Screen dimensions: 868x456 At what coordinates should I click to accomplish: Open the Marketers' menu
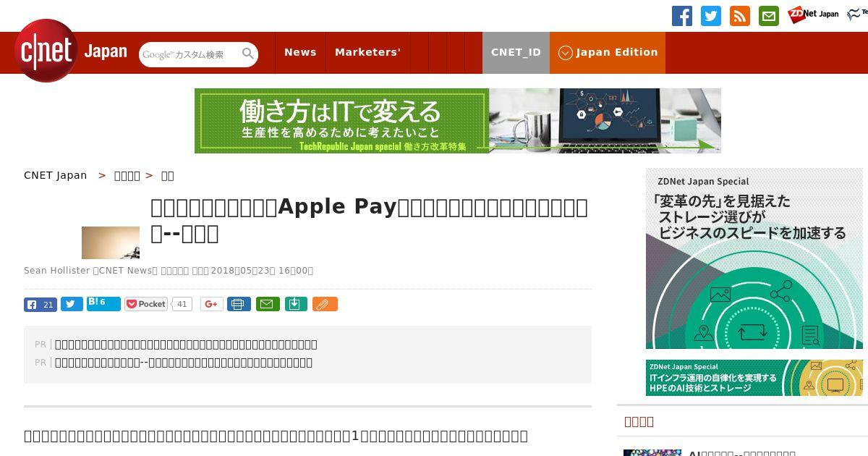tap(367, 52)
